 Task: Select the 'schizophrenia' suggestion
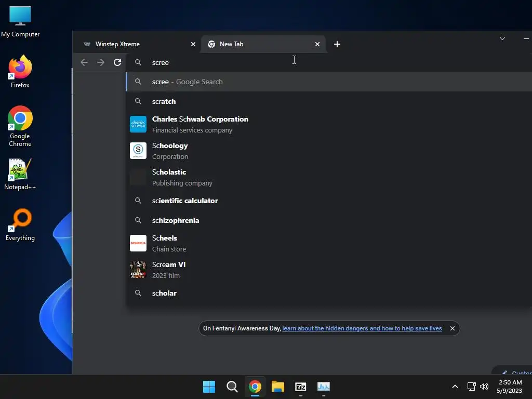click(329, 220)
